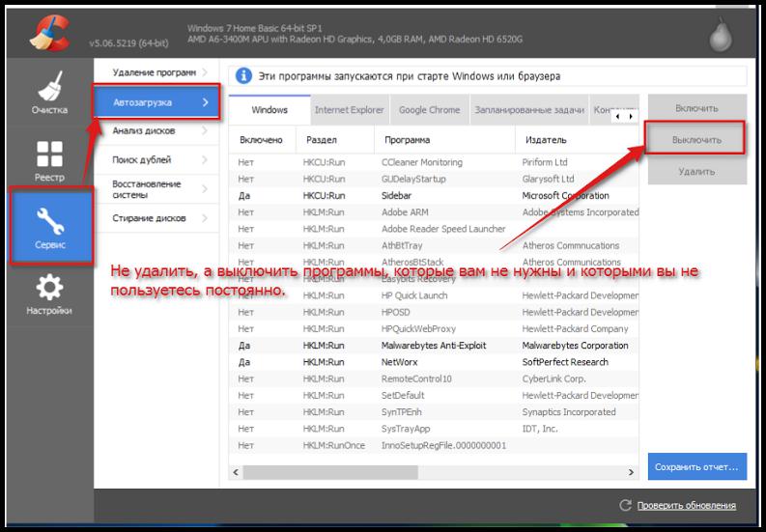Click the CCleaner logo icon
The image size is (766, 532).
pos(50,33)
